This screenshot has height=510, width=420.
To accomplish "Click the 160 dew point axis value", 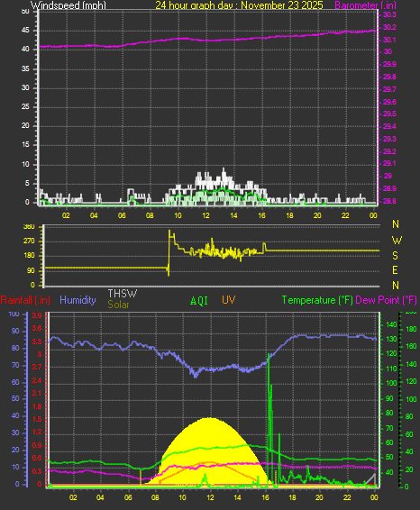I will [411, 347].
